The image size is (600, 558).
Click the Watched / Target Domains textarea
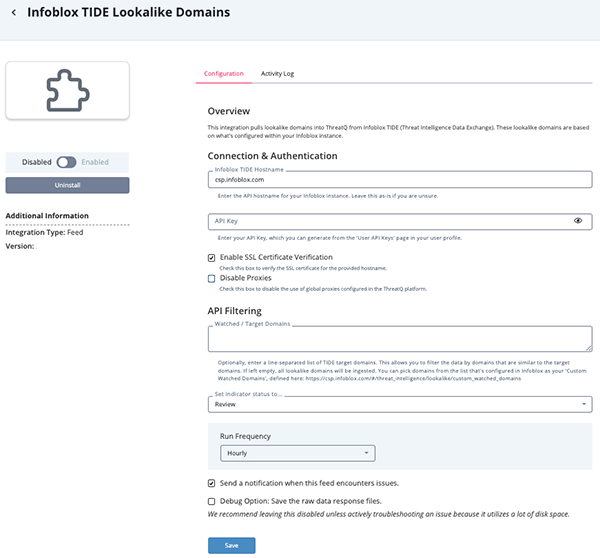point(400,339)
